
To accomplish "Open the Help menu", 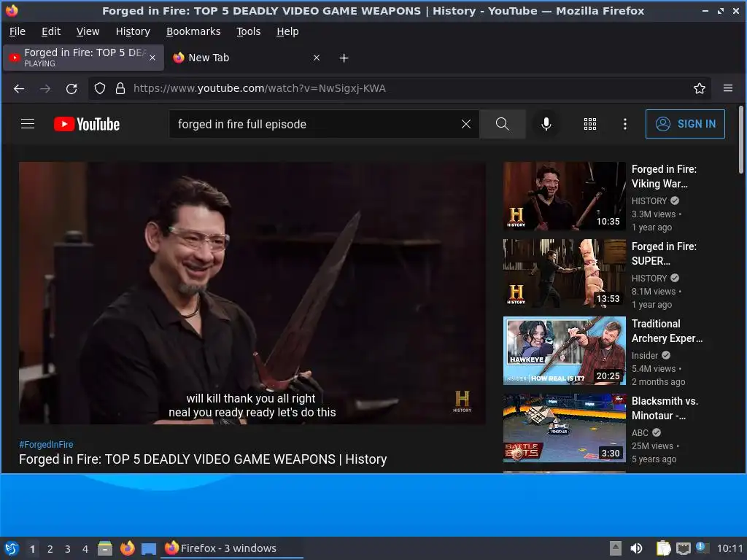I will point(287,31).
